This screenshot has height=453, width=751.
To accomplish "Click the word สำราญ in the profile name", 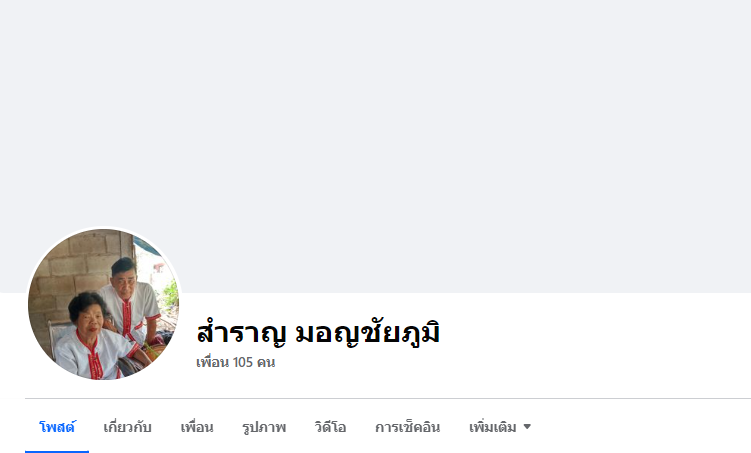I will (241, 332).
